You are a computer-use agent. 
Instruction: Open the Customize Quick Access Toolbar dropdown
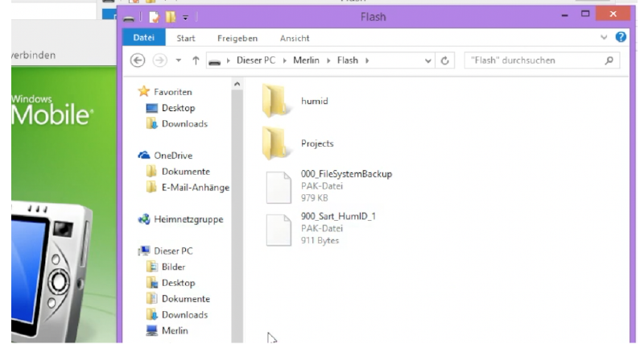tap(185, 18)
